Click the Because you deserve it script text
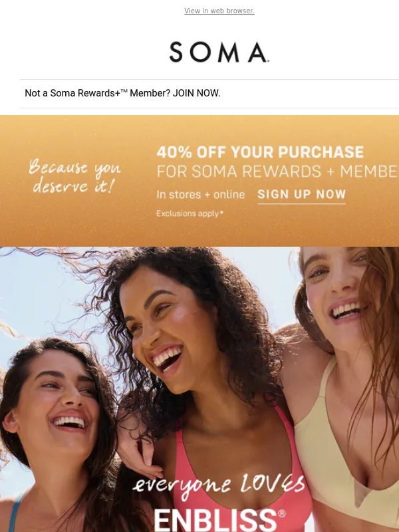Image resolution: width=399 pixels, height=532 pixels. click(x=74, y=176)
